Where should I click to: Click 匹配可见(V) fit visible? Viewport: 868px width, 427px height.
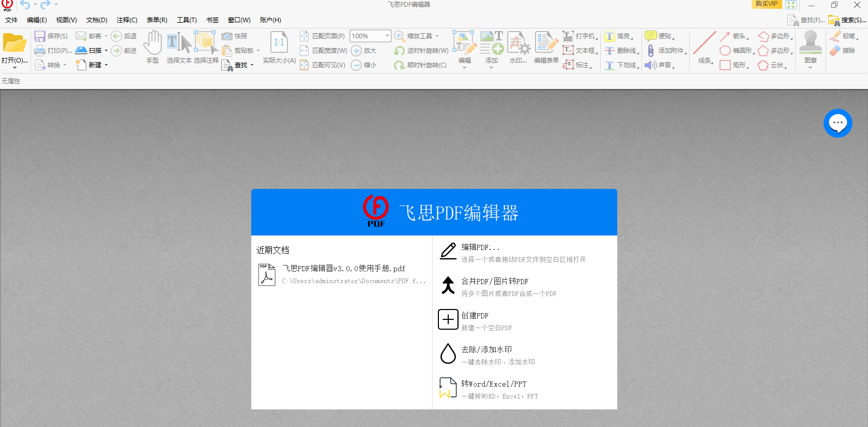[322, 65]
